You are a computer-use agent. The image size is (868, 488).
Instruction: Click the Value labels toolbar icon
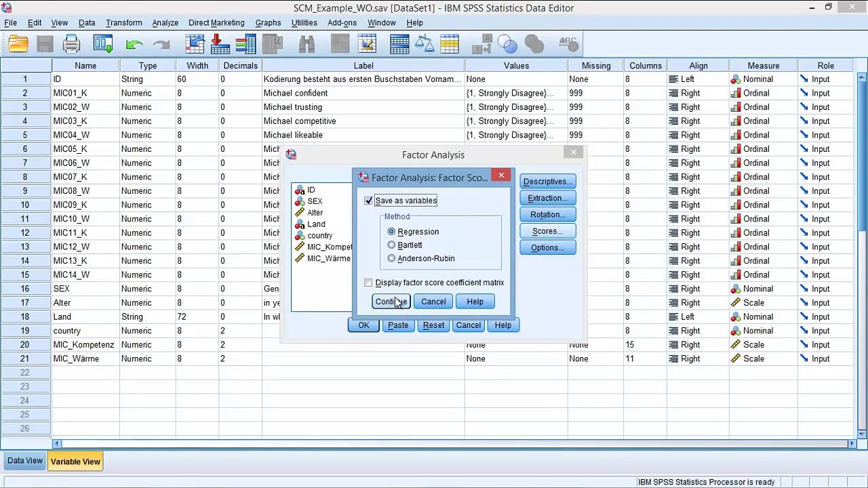coord(481,45)
